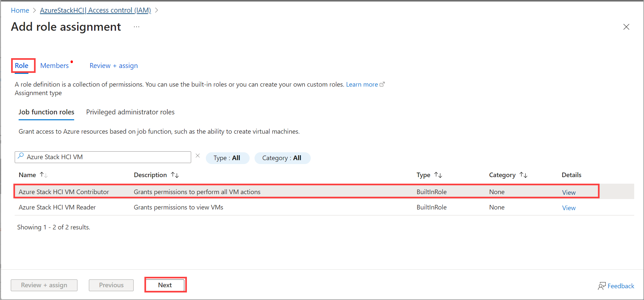The image size is (644, 300).
Task: Switch to the Members tab
Action: coord(55,66)
